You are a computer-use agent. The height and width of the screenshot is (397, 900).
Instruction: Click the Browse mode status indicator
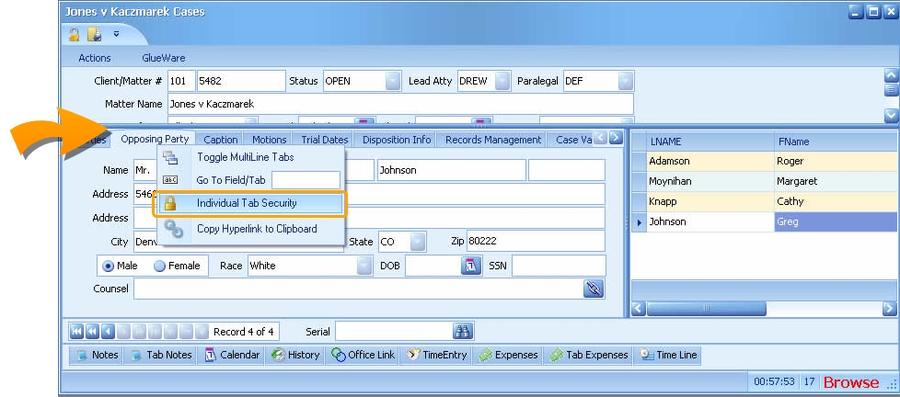coord(851,382)
